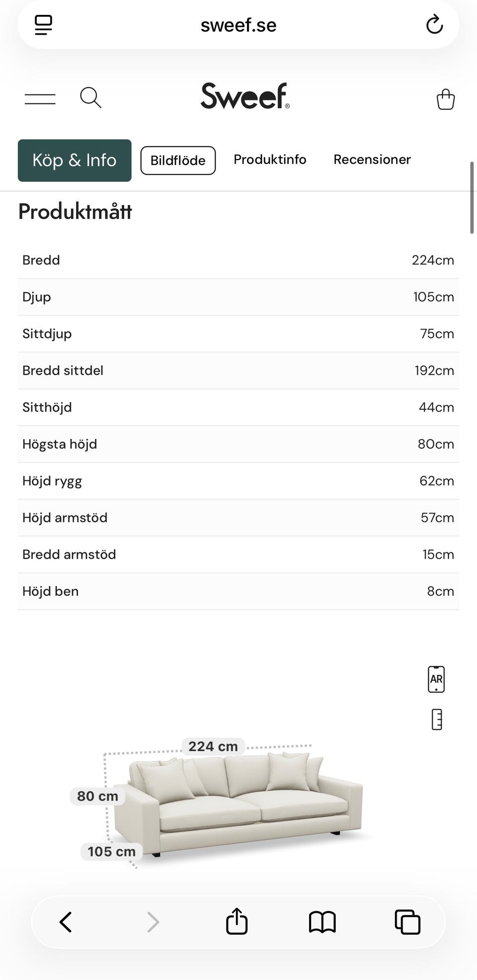Open the Safari page format menu icon

(x=44, y=24)
